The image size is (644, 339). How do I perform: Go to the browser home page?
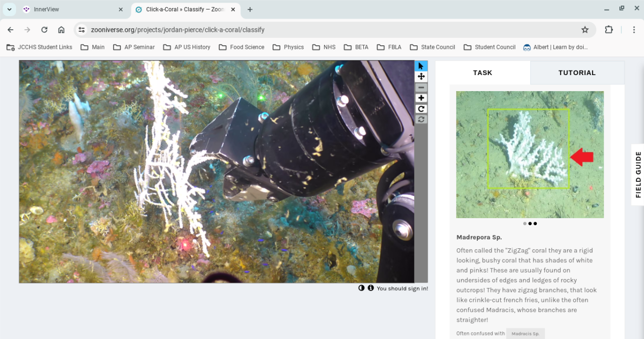61,30
